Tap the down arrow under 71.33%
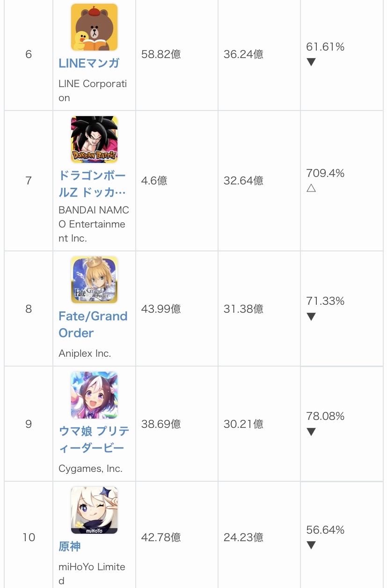387x588 pixels. click(311, 317)
